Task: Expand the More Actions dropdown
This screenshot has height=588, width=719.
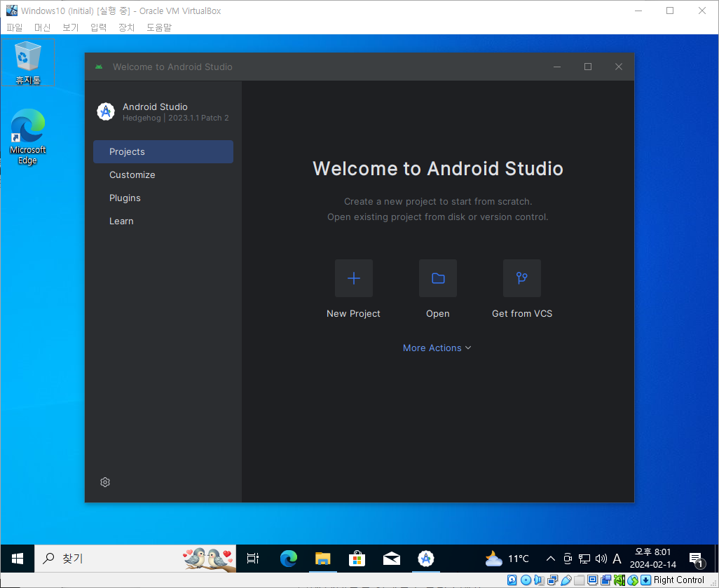Action: tap(437, 348)
